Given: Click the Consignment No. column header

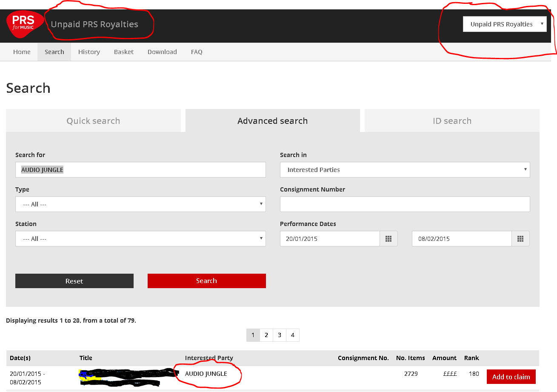Looking at the screenshot, I should (363, 358).
